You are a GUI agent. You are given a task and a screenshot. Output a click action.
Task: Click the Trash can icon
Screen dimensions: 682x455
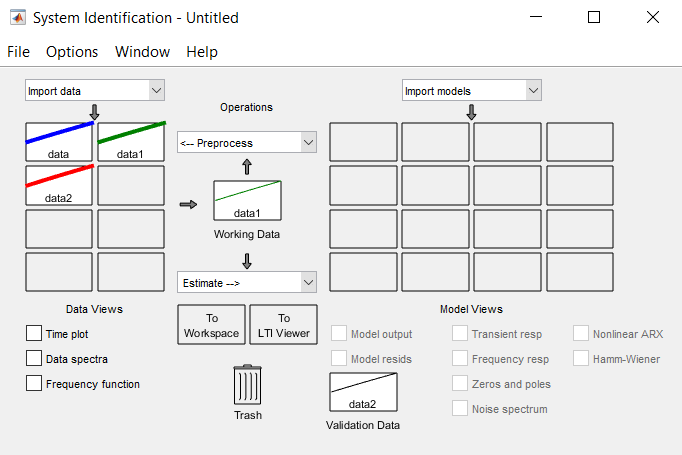[247, 385]
